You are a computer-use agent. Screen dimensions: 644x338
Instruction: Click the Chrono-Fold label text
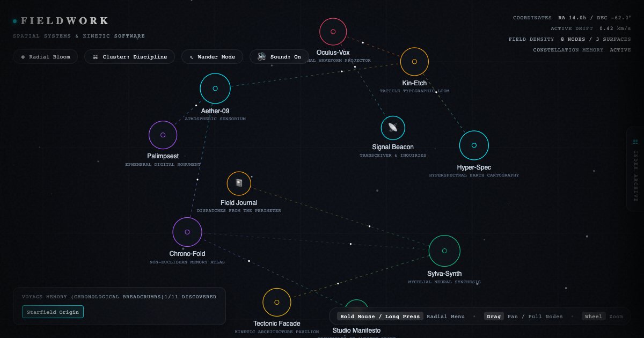[187, 254]
